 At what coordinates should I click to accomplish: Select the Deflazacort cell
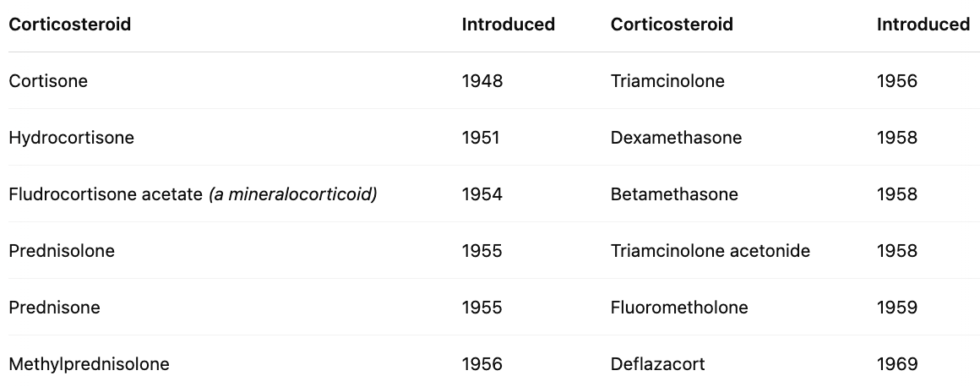[657, 364]
